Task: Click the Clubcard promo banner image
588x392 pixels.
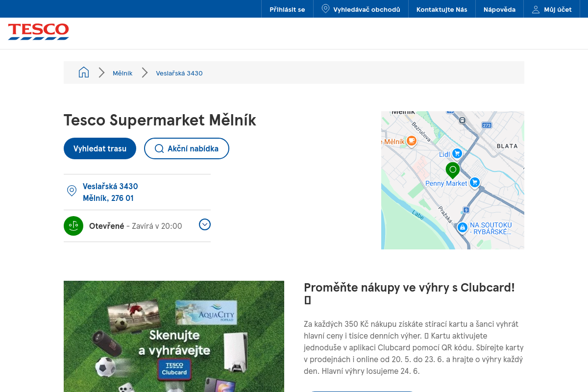Action: pyautogui.click(x=174, y=336)
